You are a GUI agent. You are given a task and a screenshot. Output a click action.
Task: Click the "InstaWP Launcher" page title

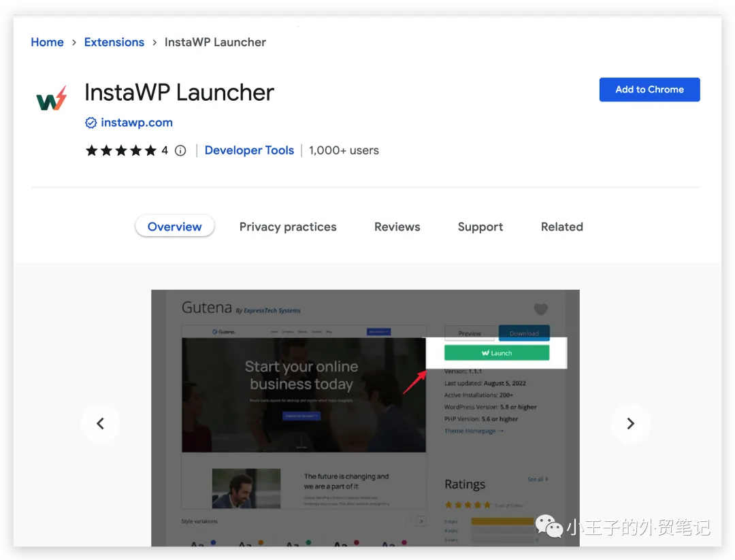(x=179, y=93)
